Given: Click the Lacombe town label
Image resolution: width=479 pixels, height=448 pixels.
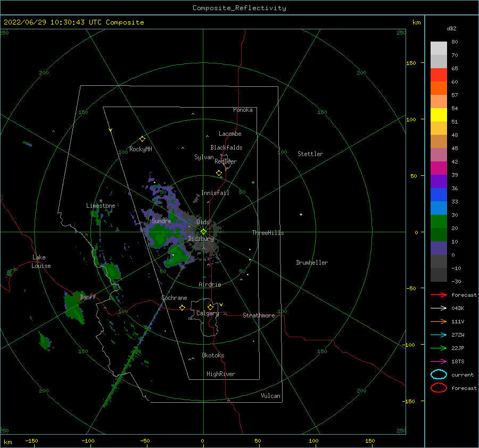Looking at the screenshot, I should tap(230, 134).
